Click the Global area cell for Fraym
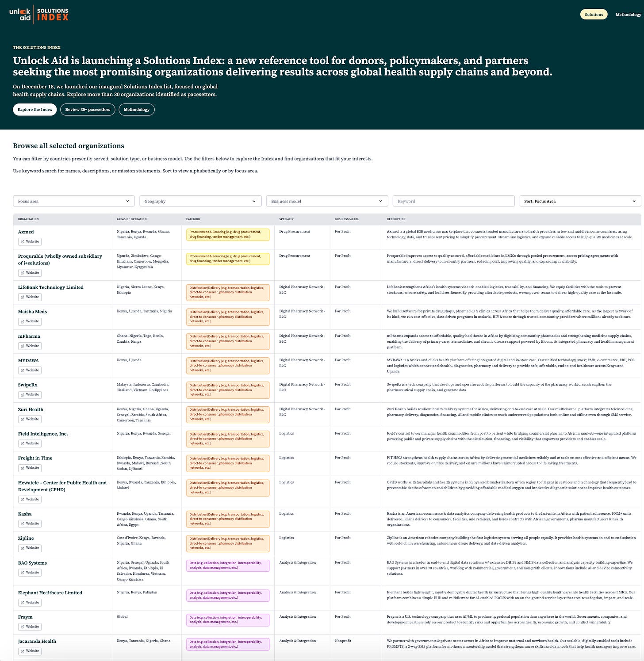 [122, 617]
